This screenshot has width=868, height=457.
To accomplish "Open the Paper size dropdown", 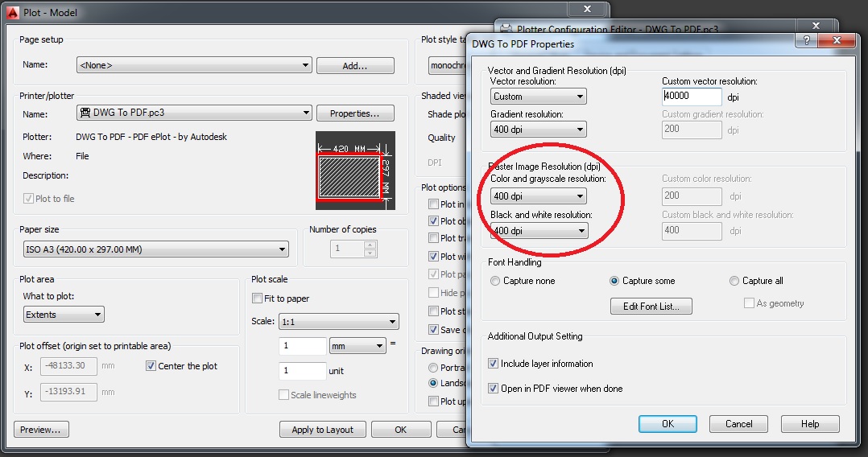I will point(154,249).
